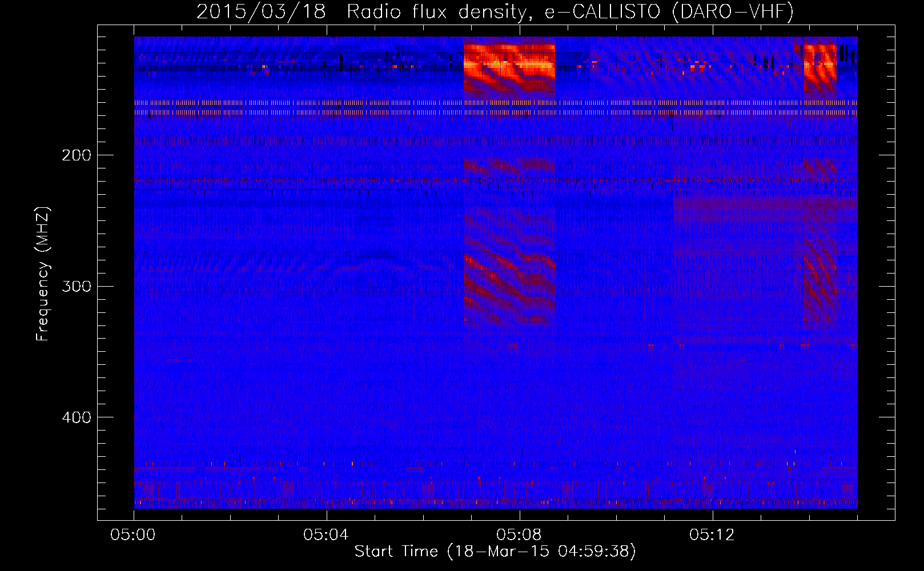Click the plot title 'Radio flux density, e-CALLISTO (DARO-VHF)'
Image resolution: width=924 pixels, height=571 pixels.
(x=570, y=11)
